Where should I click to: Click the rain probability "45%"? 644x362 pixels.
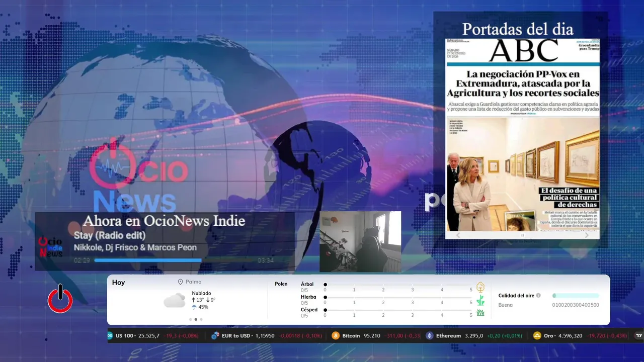pyautogui.click(x=203, y=307)
